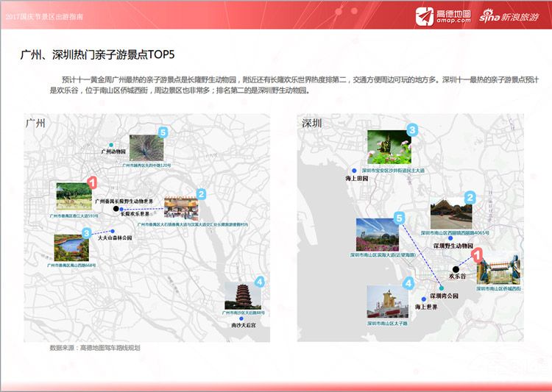This screenshot has height=392, width=552.
Task: Select the number 5 badge near Guangzhou Zoo
Action: [x=163, y=132]
